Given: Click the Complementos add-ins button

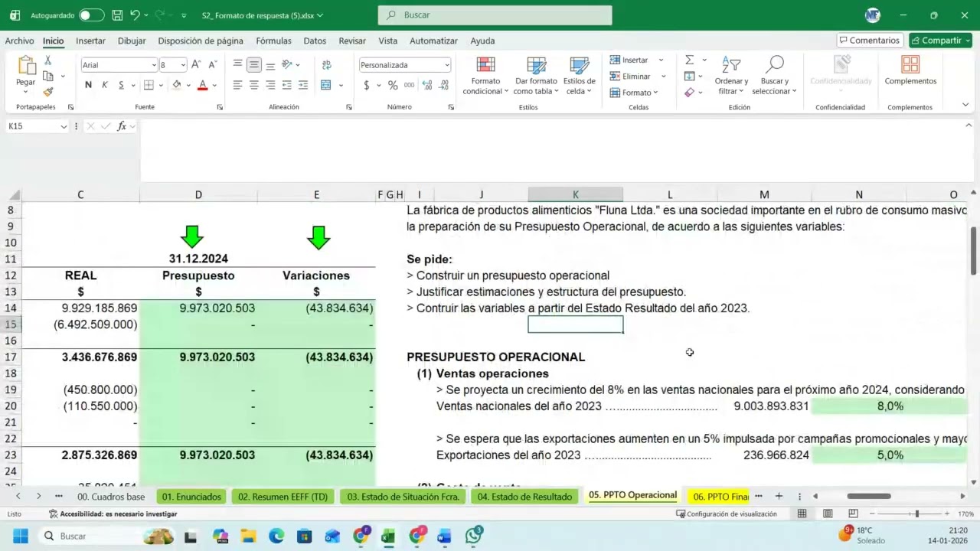Looking at the screenshot, I should click(910, 71).
